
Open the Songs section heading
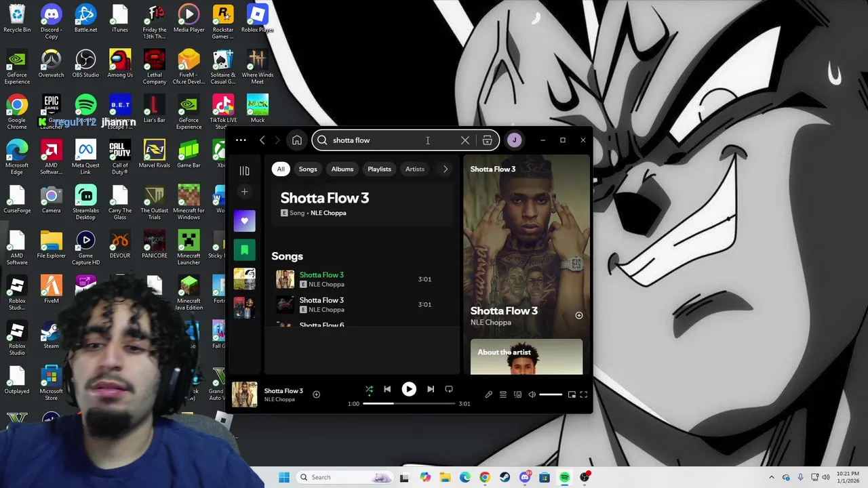[x=287, y=256]
